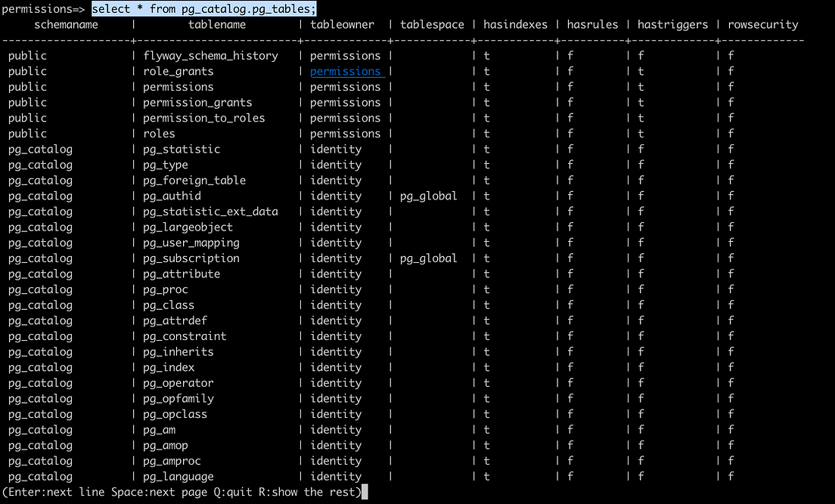Click the hasindexes column header

point(515,24)
